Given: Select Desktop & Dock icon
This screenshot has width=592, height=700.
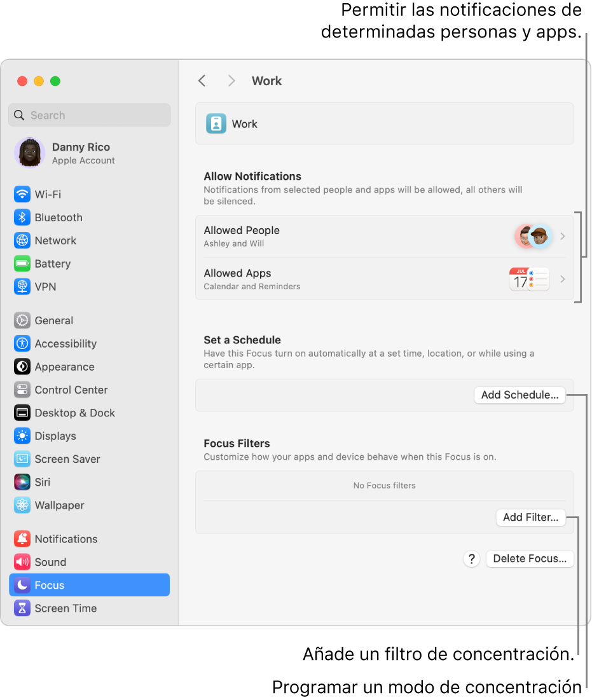Looking at the screenshot, I should pos(22,413).
